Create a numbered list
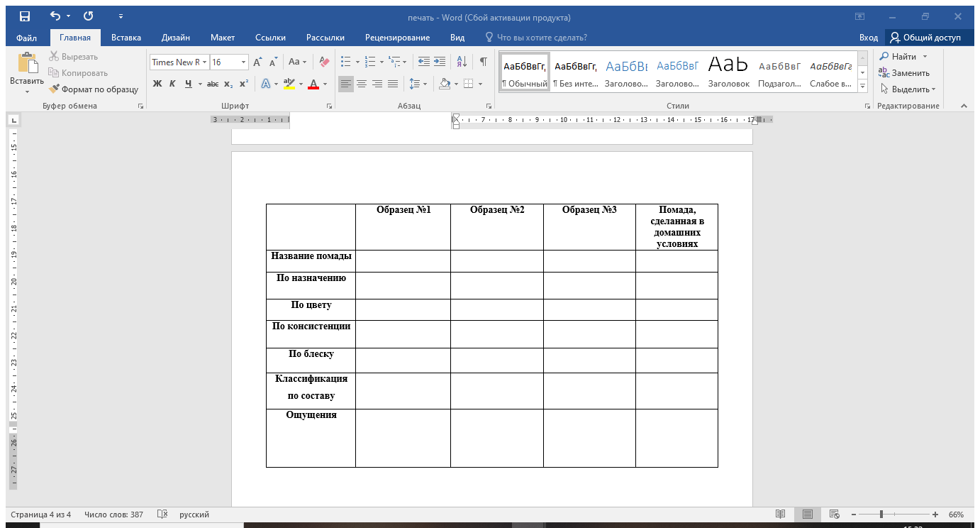This screenshot has width=980, height=528. pos(370,62)
